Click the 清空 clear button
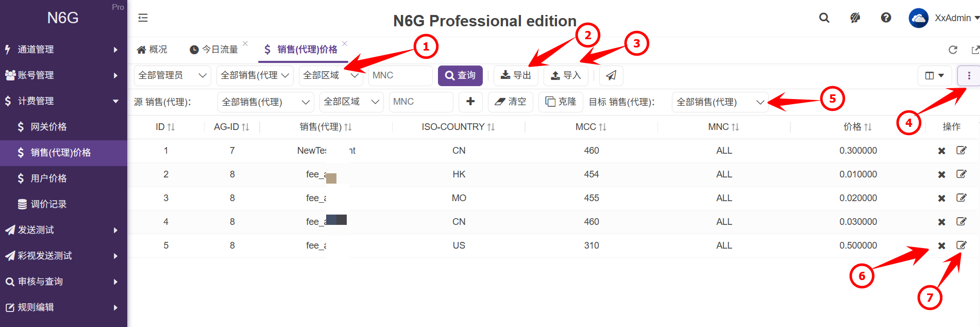Image resolution: width=980 pixels, height=327 pixels. click(x=511, y=102)
